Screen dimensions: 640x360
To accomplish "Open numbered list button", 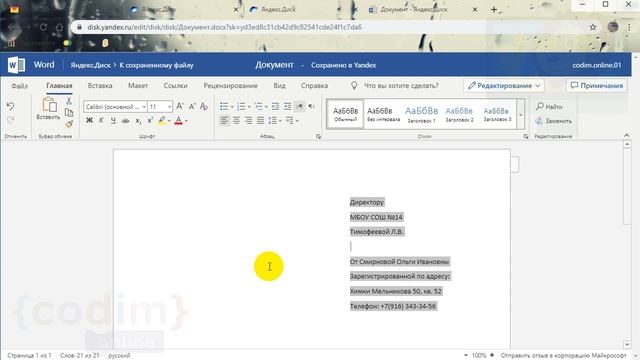I will [241, 107].
